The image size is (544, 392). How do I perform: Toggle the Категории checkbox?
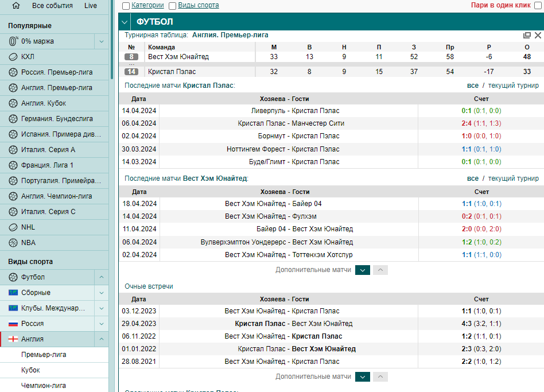(x=126, y=6)
